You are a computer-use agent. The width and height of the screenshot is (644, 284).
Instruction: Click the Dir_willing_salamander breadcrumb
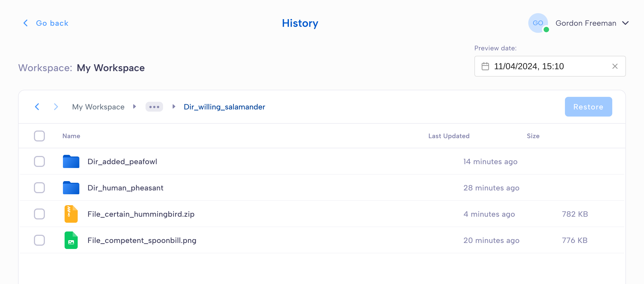coord(224,107)
